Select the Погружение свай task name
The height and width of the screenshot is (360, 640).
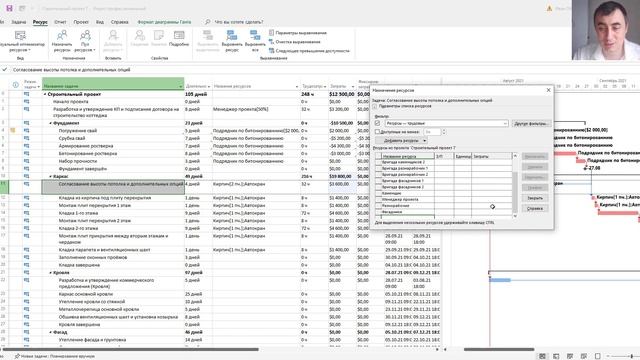[77, 131]
